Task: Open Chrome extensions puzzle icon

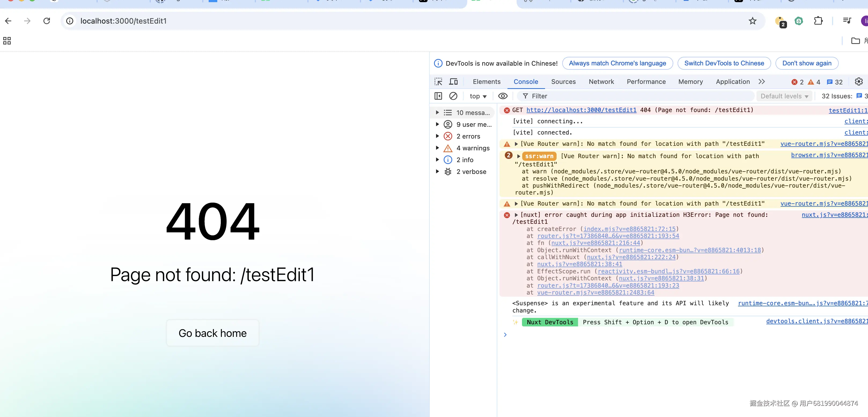Action: click(818, 21)
